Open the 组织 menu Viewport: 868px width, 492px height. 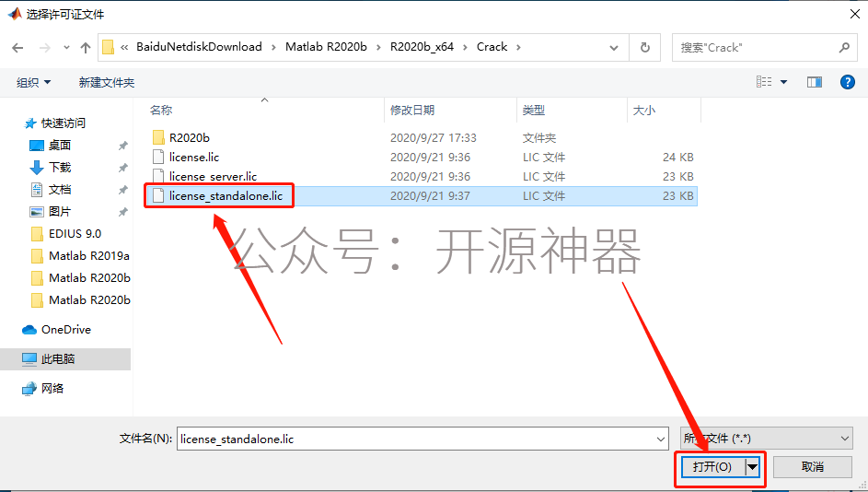pos(34,83)
